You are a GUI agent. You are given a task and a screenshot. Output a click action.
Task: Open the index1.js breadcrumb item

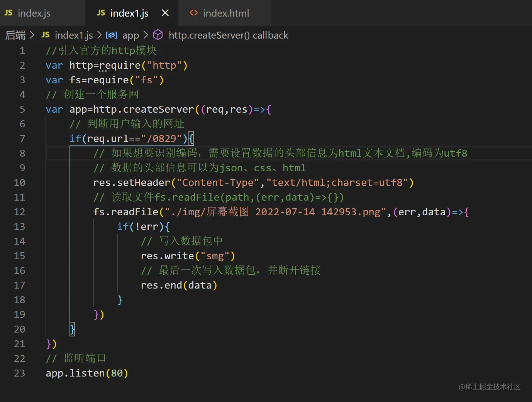click(74, 35)
